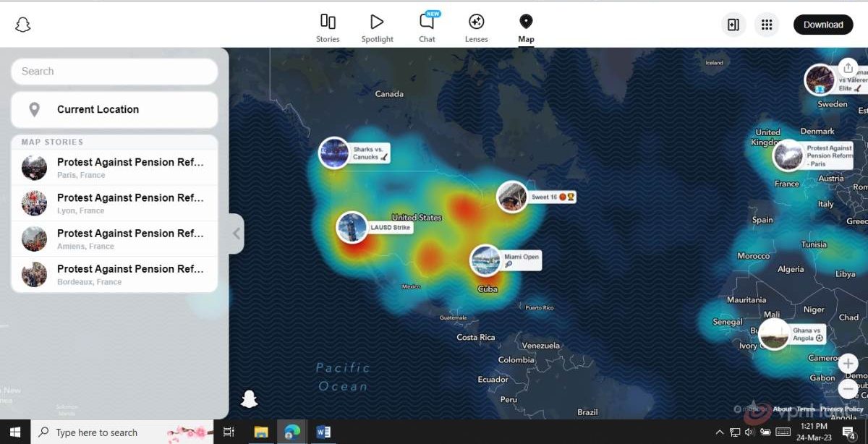Open the Bordeaux, France protest story thumbnail
The width and height of the screenshot is (868, 444).
34,274
